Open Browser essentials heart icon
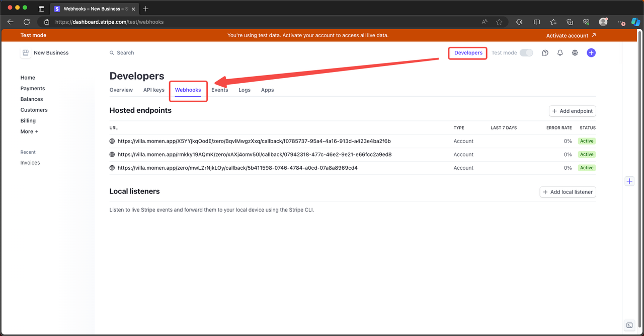Screen dimensions: 644x336 point(586,22)
